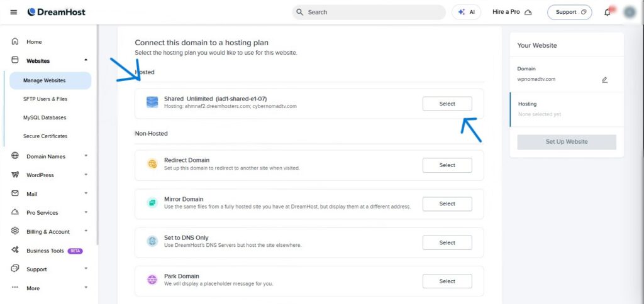Click the Websites sidebar icon
This screenshot has height=304, width=644.
coord(15,60)
